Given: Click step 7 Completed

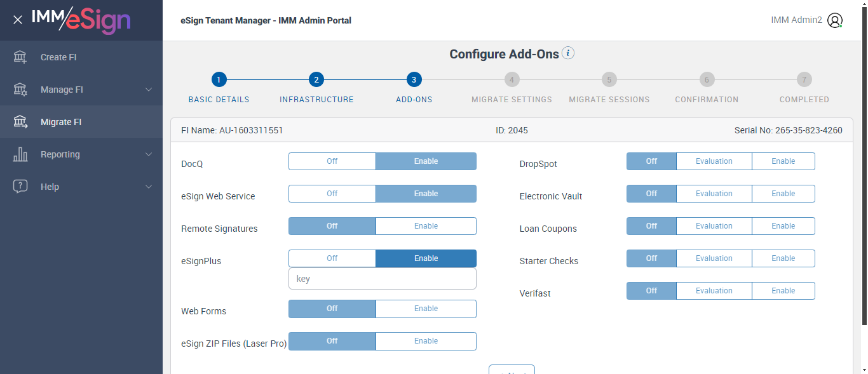Looking at the screenshot, I should pos(804,80).
